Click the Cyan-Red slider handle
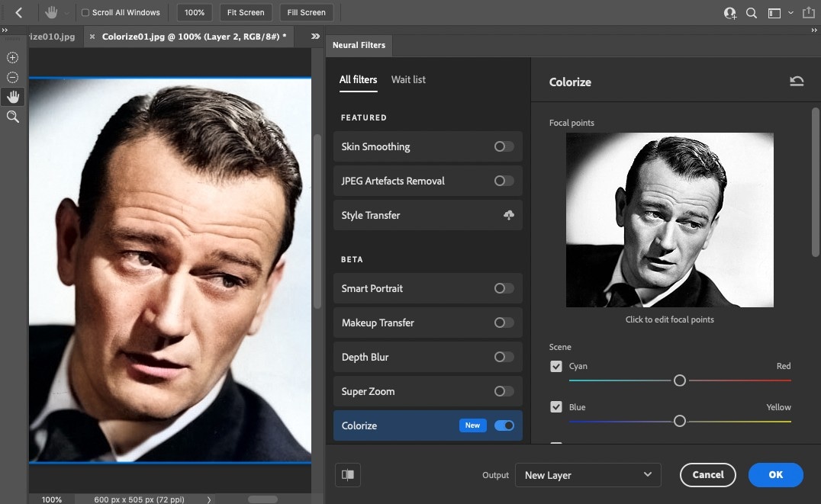 coord(680,380)
